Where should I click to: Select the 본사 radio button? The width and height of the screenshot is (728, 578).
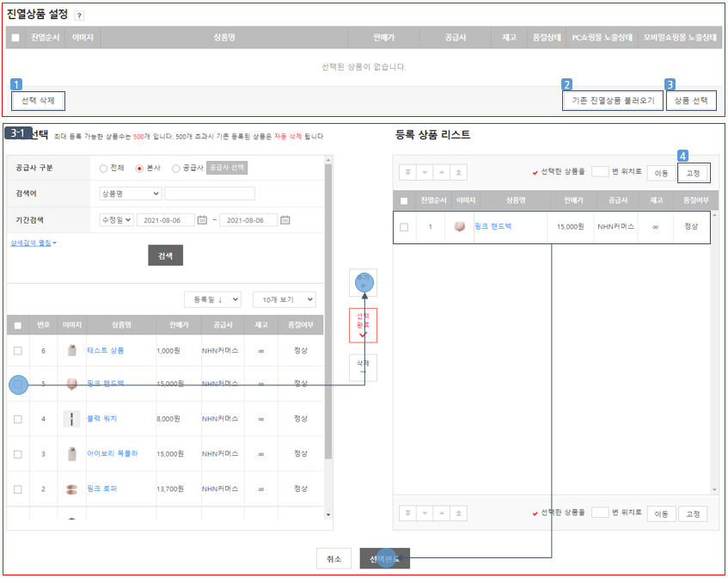pos(139,169)
